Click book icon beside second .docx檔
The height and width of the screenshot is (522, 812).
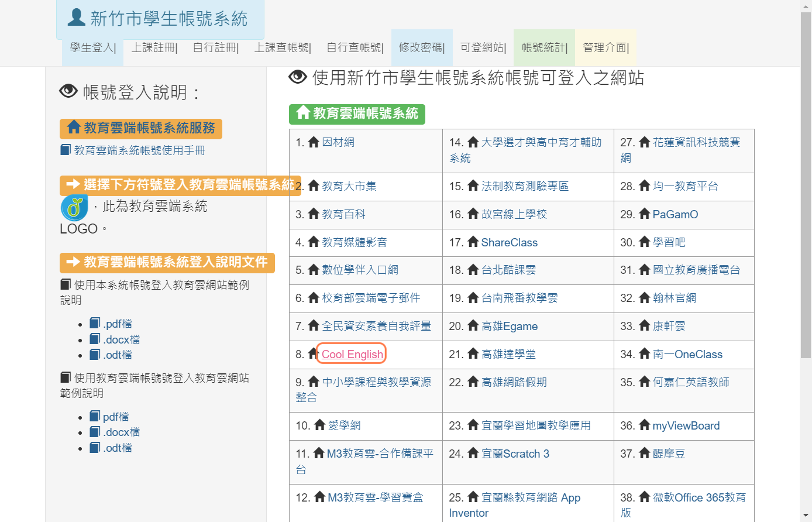(x=95, y=432)
